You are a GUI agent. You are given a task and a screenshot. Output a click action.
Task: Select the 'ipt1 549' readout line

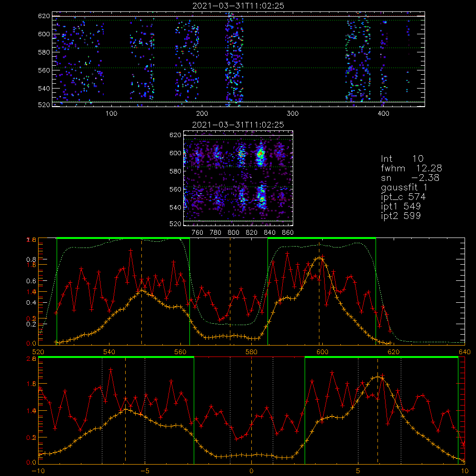click(x=401, y=207)
